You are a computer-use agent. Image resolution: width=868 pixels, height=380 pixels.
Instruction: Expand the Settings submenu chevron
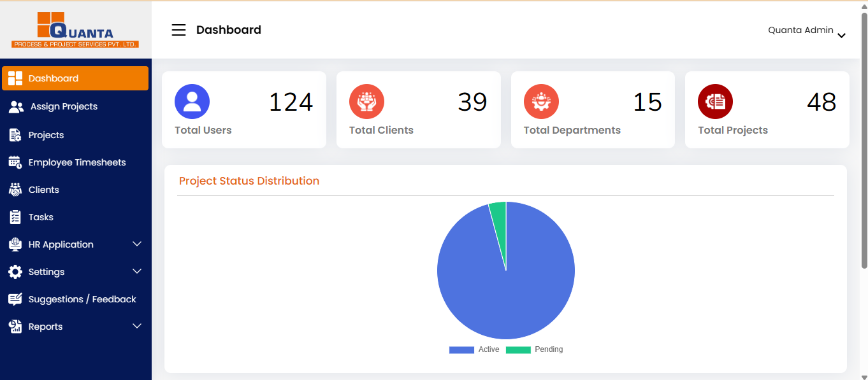tap(136, 271)
